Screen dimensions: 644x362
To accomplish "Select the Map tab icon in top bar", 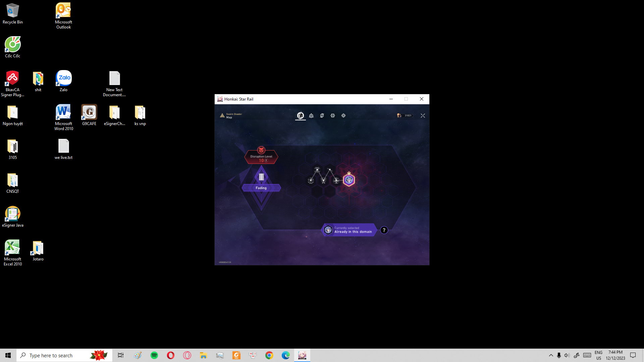I will pos(301,116).
